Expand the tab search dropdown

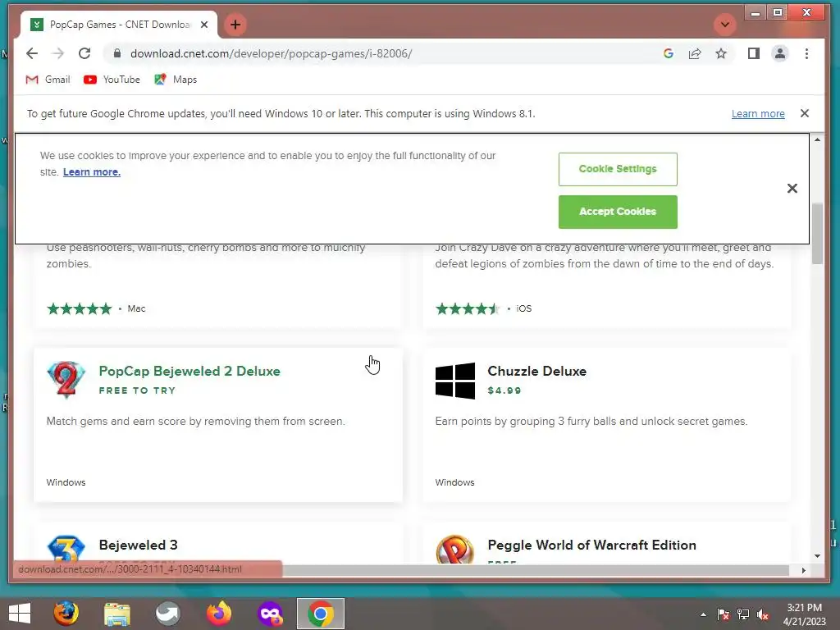725,25
